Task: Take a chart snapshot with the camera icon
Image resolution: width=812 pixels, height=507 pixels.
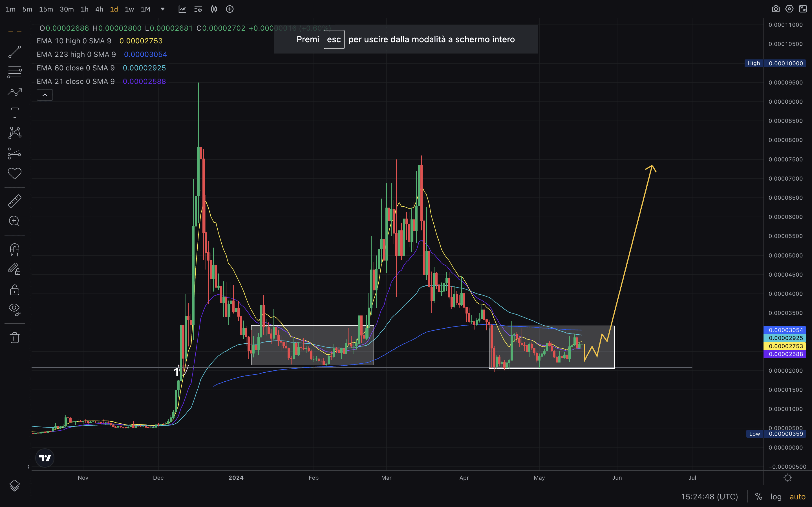Action: [x=776, y=9]
